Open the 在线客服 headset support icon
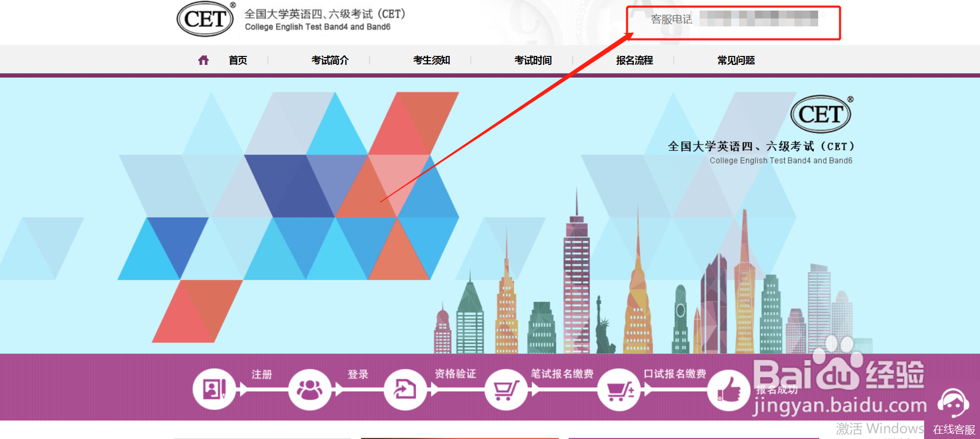 coord(953,404)
